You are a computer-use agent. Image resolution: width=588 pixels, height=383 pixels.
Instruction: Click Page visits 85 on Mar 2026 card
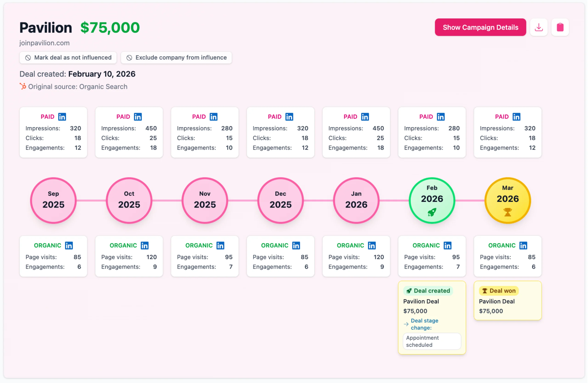[x=508, y=257]
